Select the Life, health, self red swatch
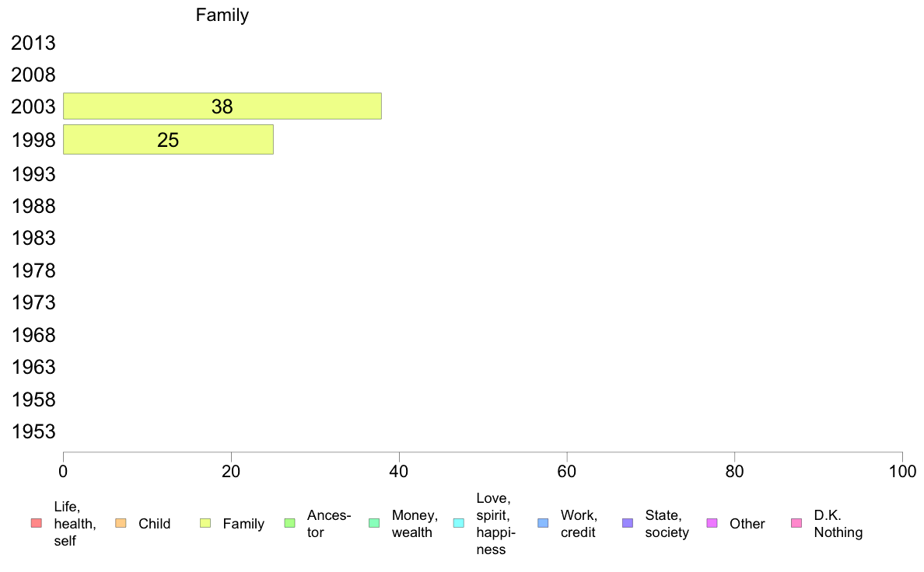 (x=37, y=523)
